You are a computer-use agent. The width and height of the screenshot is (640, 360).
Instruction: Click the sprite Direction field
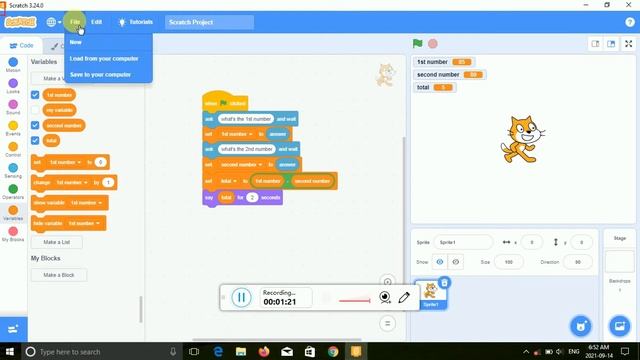(578, 262)
